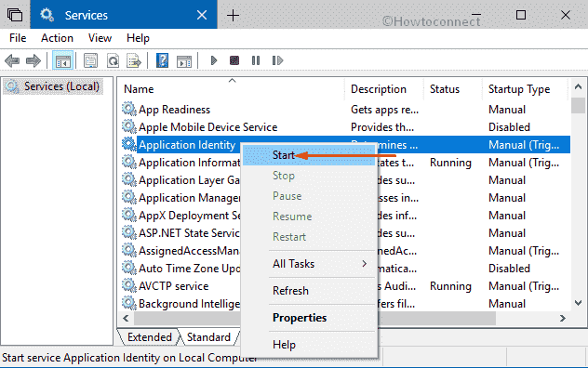Select the Application Layer Gateway service
This screenshot has width=588, height=368.
tap(190, 180)
